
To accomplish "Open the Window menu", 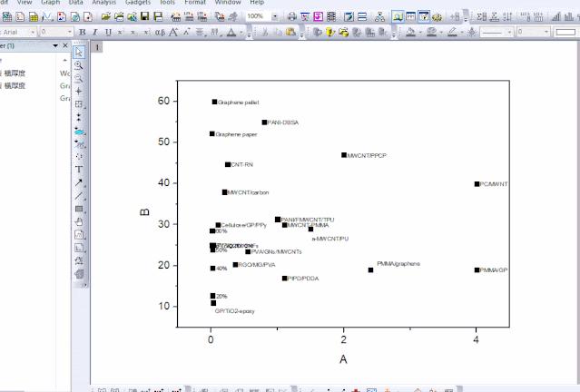I will point(228,2).
